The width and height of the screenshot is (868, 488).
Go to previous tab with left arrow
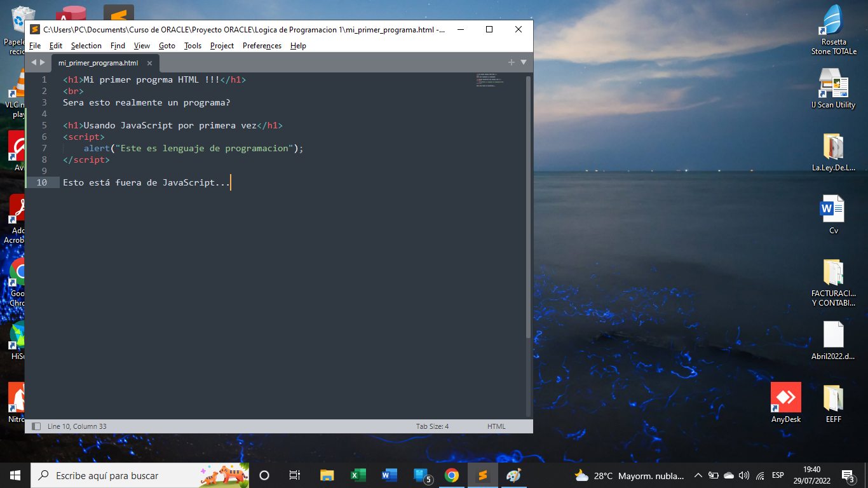click(x=34, y=62)
